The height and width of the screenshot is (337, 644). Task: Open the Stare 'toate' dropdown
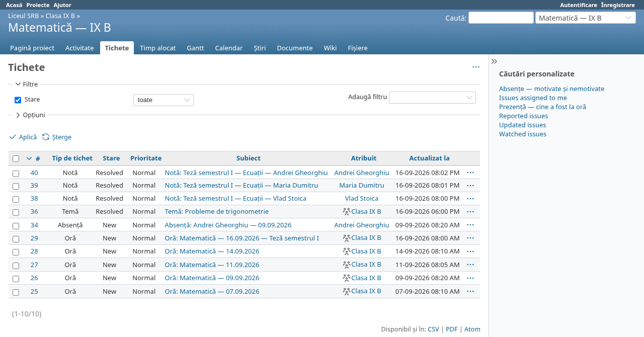[x=164, y=100]
